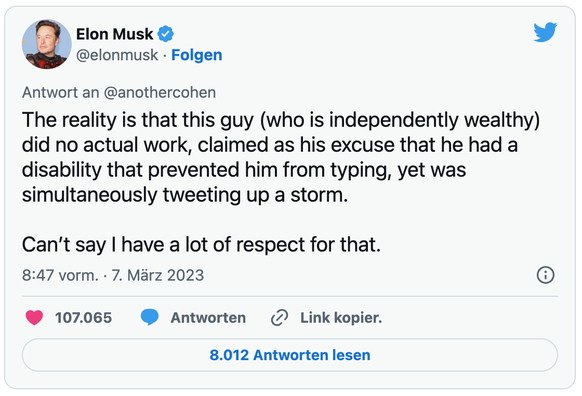
Task: Click the blue verified checkmark badge
Action: [x=166, y=34]
